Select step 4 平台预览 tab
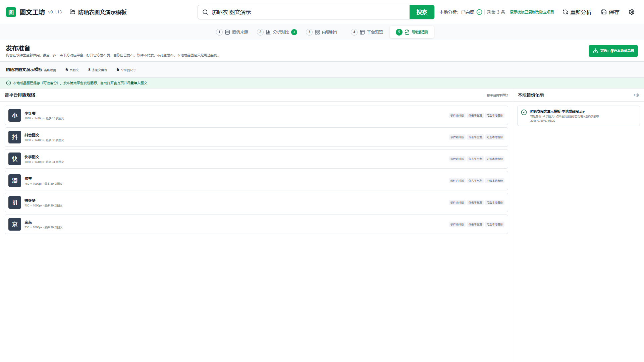 tap(367, 32)
